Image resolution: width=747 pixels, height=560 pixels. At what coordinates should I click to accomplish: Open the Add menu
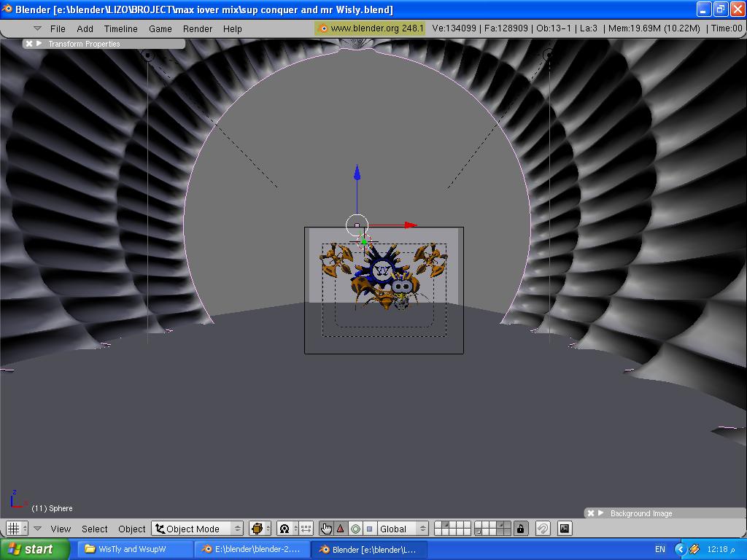click(85, 28)
